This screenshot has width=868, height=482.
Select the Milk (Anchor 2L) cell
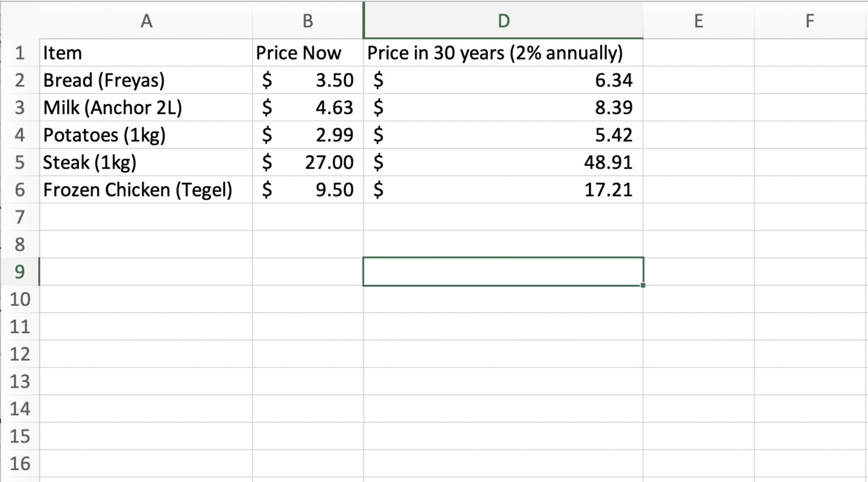146,107
